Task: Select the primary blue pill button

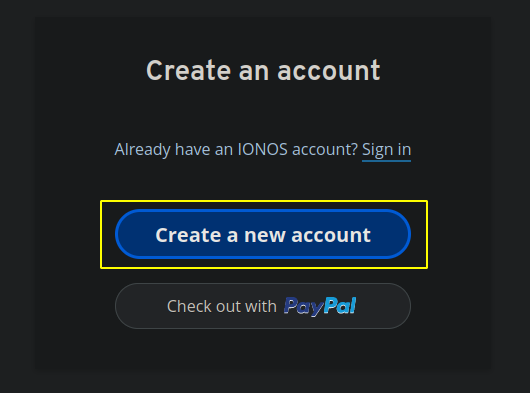Action: point(263,234)
